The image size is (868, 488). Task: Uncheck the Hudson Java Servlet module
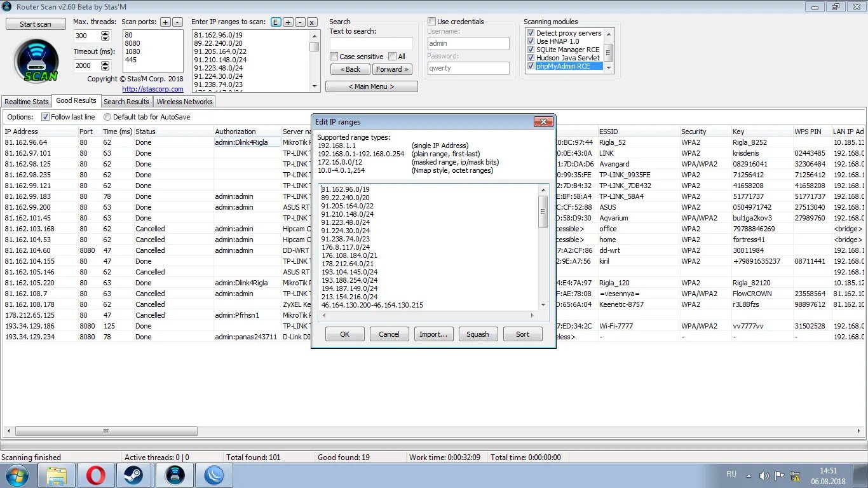click(531, 58)
